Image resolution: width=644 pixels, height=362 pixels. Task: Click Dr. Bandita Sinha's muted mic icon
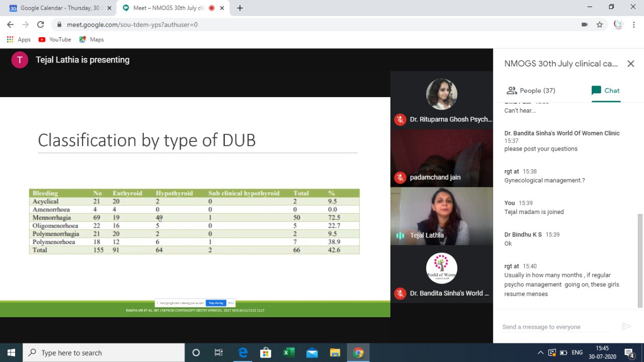400,293
